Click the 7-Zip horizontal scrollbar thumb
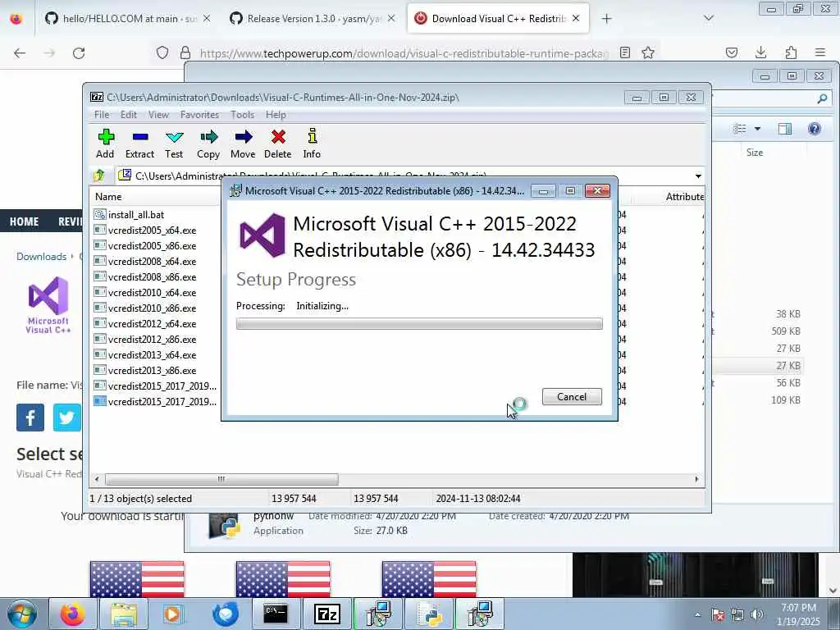The image size is (840, 630). (x=221, y=479)
